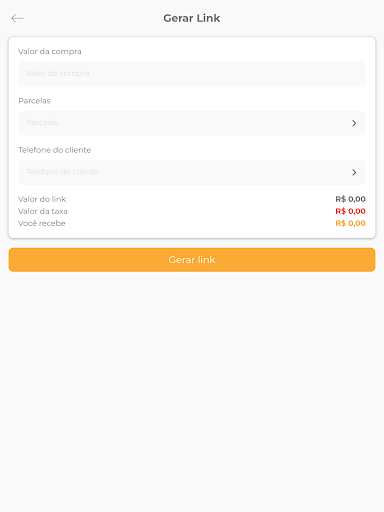Open the Telefone do cliente picker field
384x512 pixels.
coord(192,172)
